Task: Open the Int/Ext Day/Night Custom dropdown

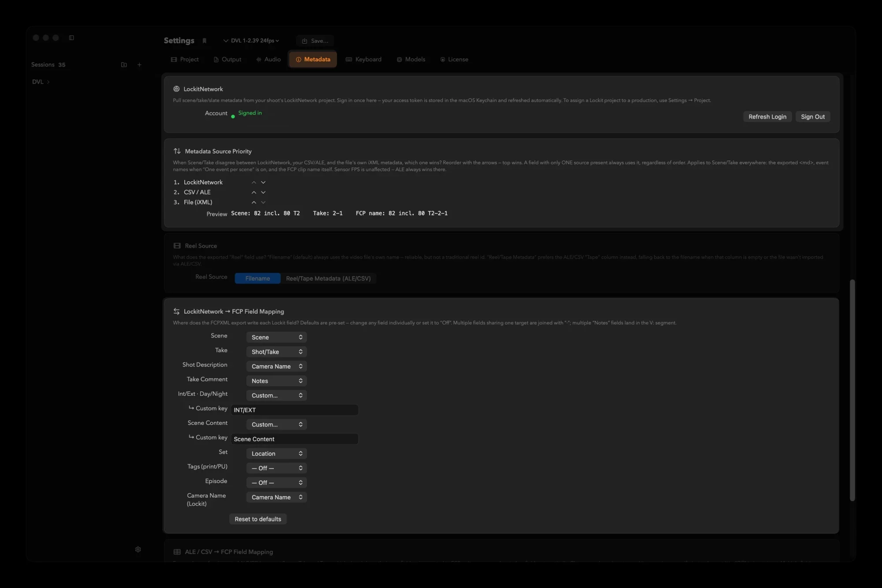Action: coord(277,395)
